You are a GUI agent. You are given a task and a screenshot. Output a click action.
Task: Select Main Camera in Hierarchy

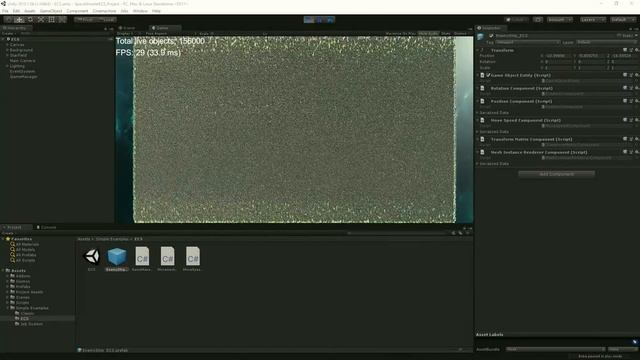[22, 60]
